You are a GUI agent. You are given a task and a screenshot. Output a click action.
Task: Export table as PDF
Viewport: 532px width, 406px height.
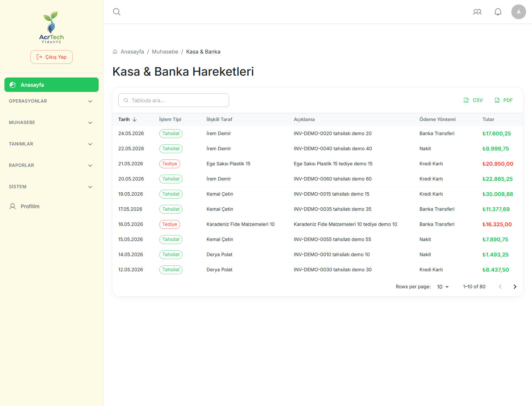point(504,100)
